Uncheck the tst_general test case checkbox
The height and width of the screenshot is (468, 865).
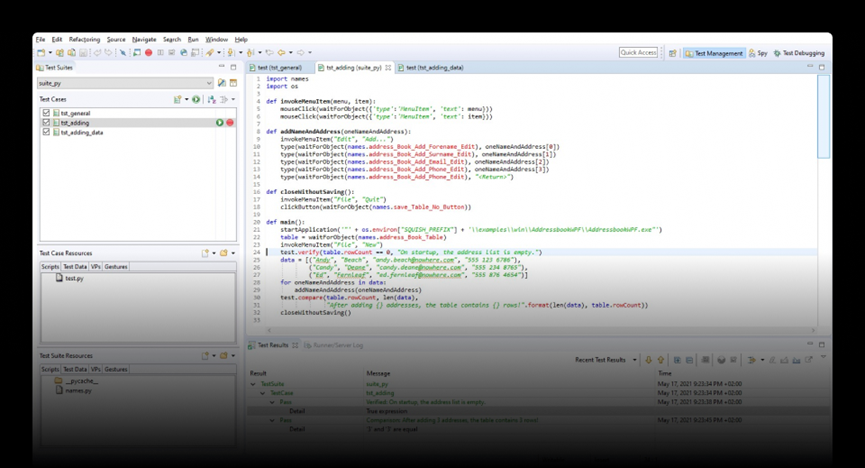[x=46, y=113]
